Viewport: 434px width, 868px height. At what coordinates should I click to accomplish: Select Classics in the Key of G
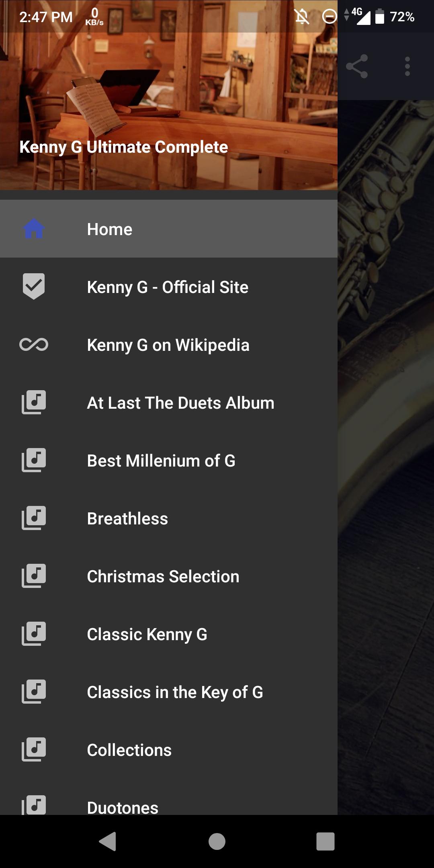(x=169, y=692)
